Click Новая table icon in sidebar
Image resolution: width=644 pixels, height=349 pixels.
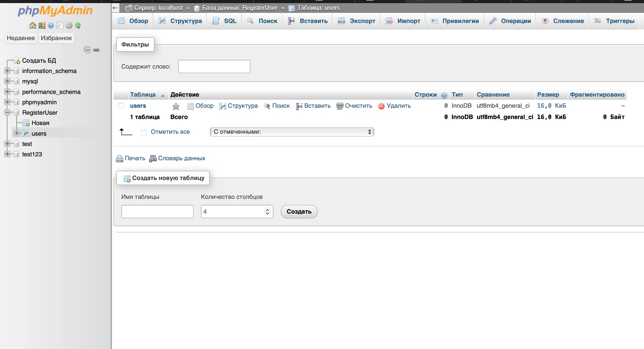click(26, 123)
